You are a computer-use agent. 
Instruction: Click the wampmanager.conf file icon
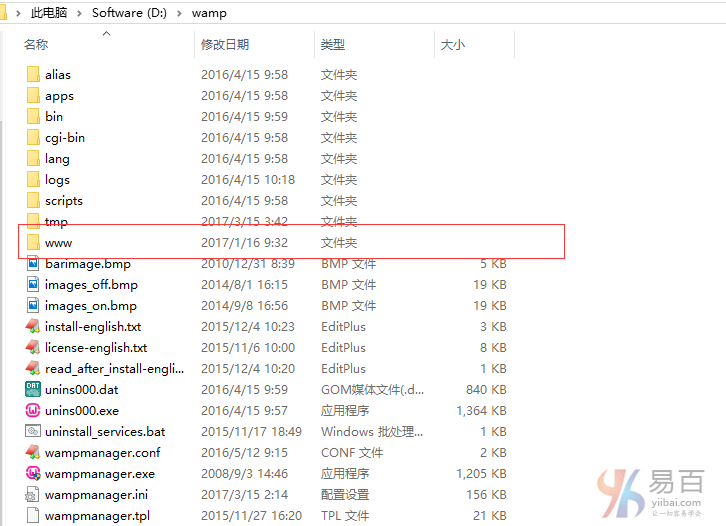tap(32, 453)
